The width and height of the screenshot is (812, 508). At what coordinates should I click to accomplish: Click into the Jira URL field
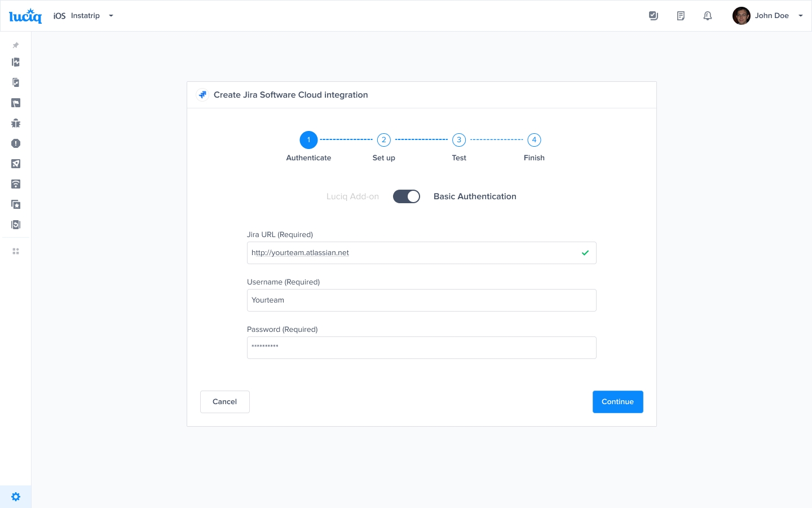pos(412,253)
